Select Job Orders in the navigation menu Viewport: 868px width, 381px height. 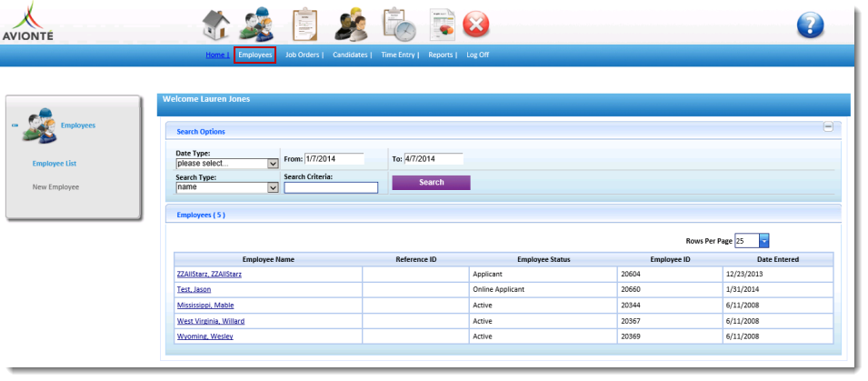pyautogui.click(x=304, y=55)
